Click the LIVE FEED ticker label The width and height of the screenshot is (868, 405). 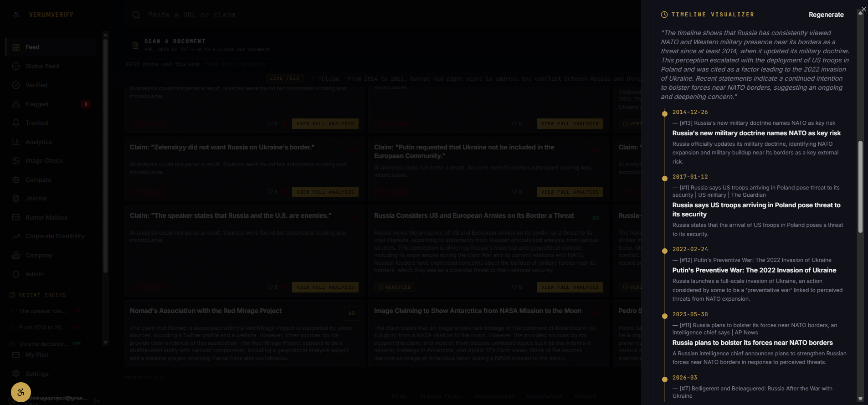[x=285, y=79]
